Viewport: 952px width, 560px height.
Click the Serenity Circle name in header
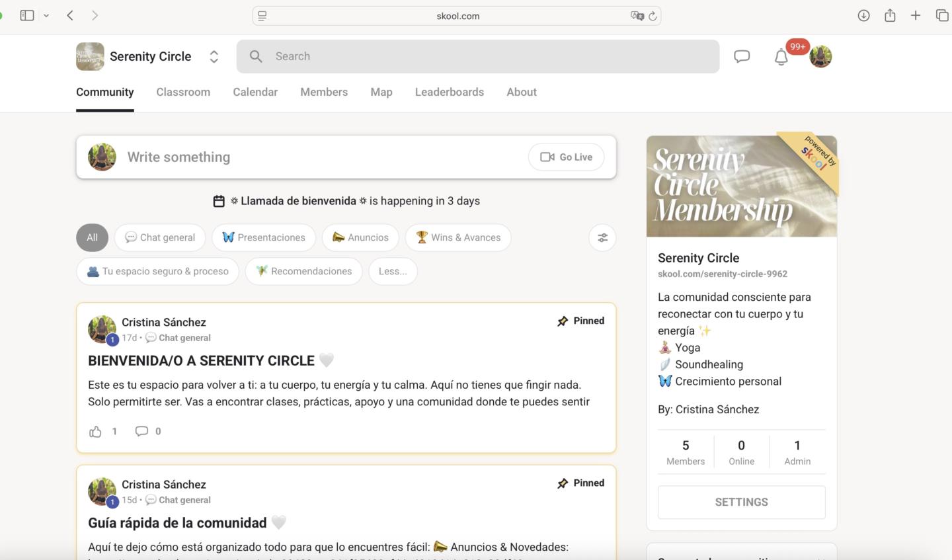click(x=151, y=56)
